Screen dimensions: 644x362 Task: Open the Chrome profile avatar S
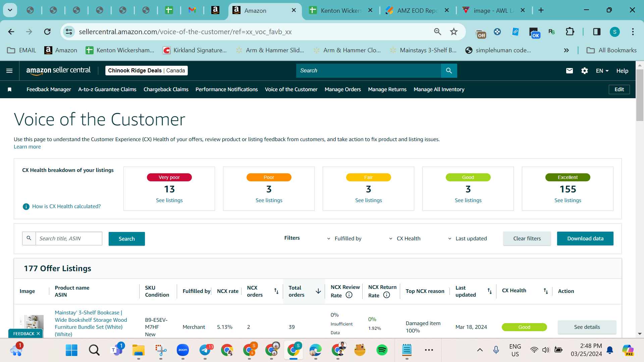615,32
